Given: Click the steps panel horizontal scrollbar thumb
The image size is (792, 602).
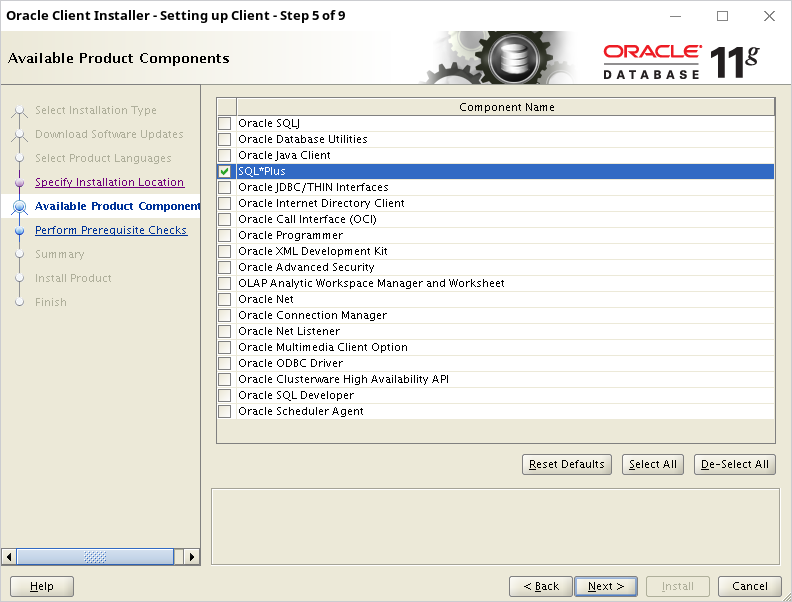Looking at the screenshot, I should (95, 557).
